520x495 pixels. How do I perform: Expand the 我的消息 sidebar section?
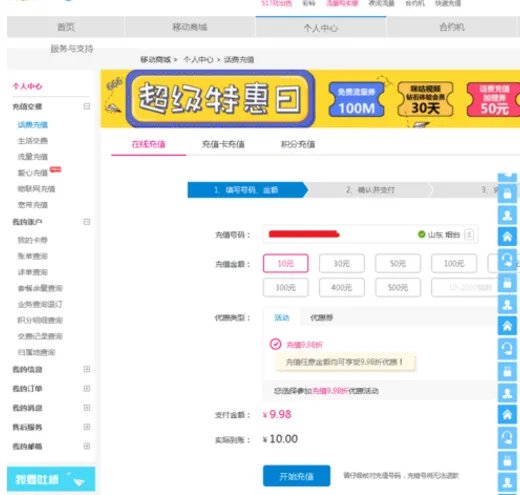pyautogui.click(x=87, y=408)
